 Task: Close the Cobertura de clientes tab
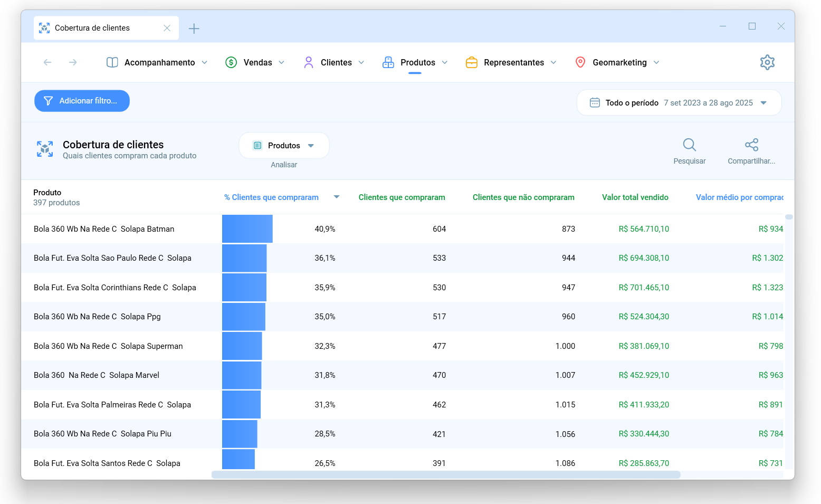click(167, 28)
